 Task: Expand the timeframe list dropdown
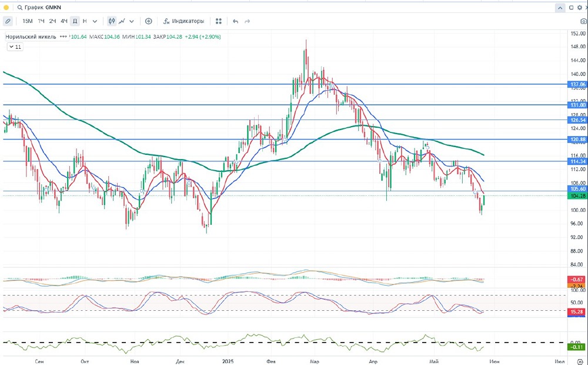tap(95, 21)
